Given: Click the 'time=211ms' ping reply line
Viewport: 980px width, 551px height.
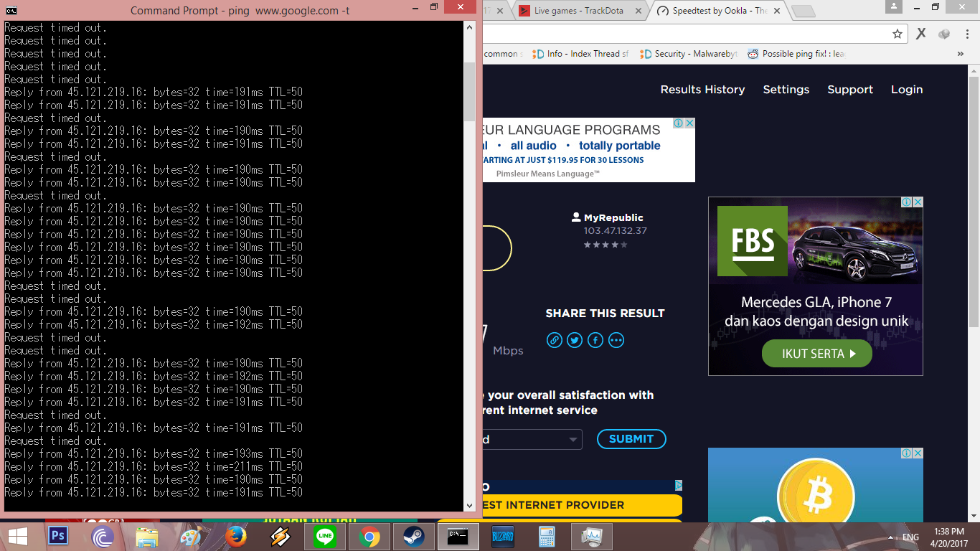Looking at the screenshot, I should tap(154, 466).
